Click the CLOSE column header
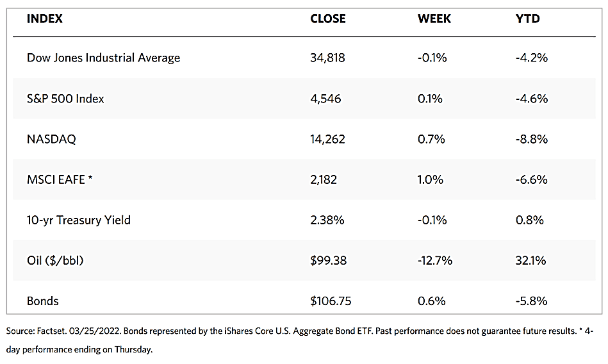This screenshot has width=608, height=364. [x=327, y=19]
